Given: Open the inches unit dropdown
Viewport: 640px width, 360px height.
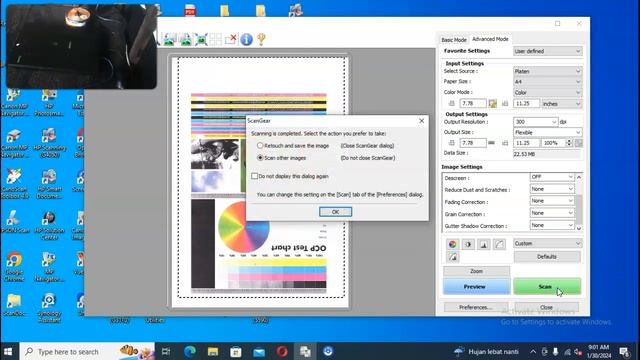Looking at the screenshot, I should 562,104.
